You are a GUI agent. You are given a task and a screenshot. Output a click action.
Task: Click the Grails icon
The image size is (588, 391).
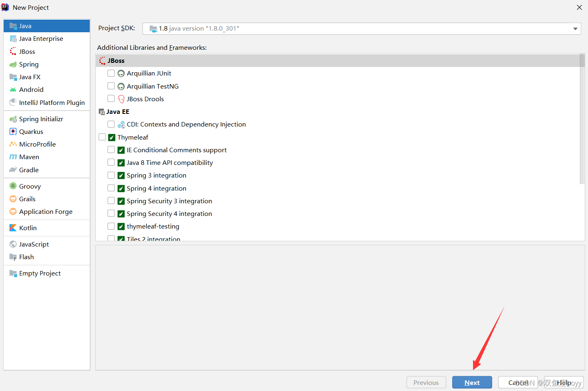13,199
